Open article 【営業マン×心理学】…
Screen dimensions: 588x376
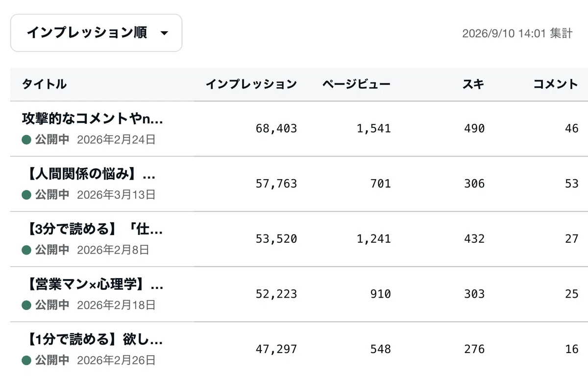(93, 284)
